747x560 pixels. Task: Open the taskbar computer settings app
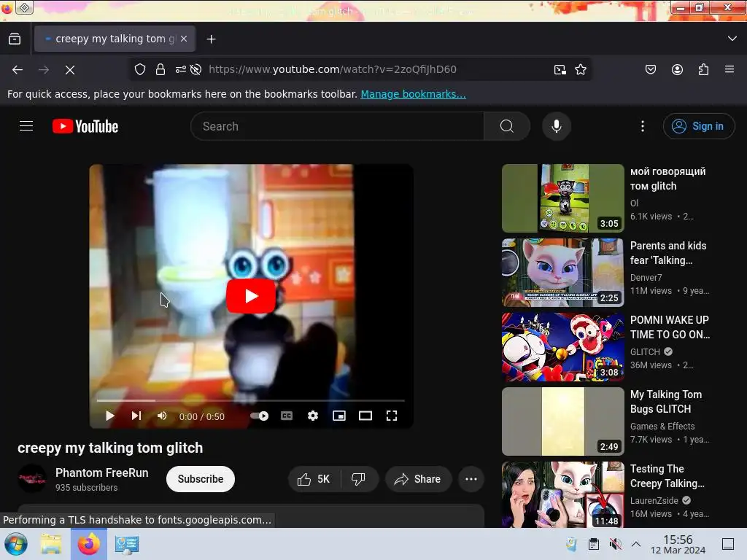click(127, 544)
